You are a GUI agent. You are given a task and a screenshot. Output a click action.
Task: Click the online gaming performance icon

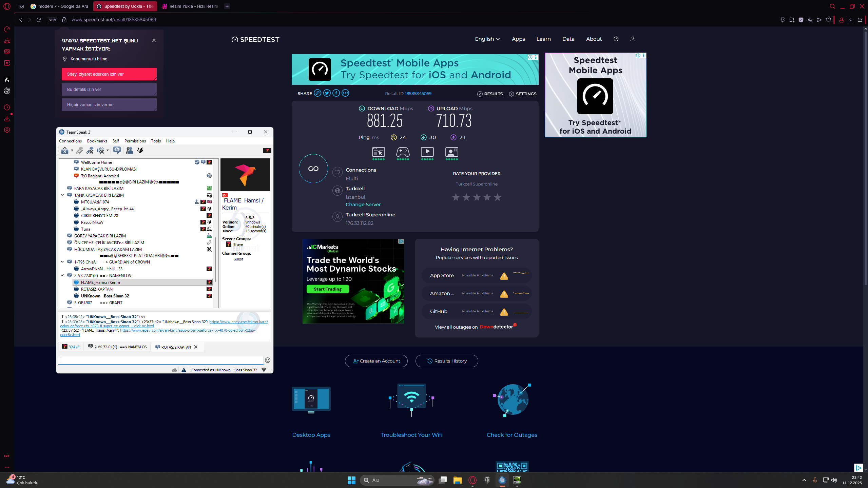(x=403, y=152)
